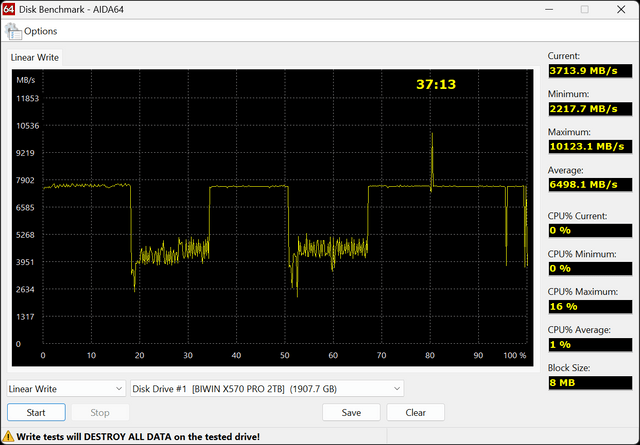Click the 11853 label on the MB/s axis
This screenshot has height=445, width=640.
[27, 98]
